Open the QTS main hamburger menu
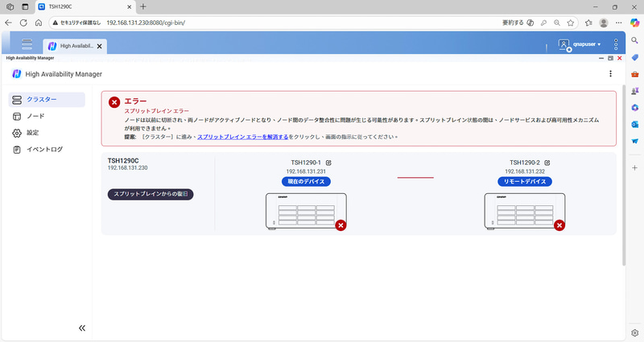644x342 pixels. [27, 44]
